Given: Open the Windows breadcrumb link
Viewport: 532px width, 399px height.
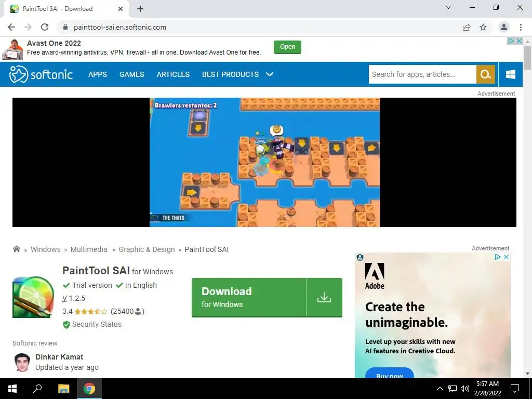Looking at the screenshot, I should coord(46,249).
